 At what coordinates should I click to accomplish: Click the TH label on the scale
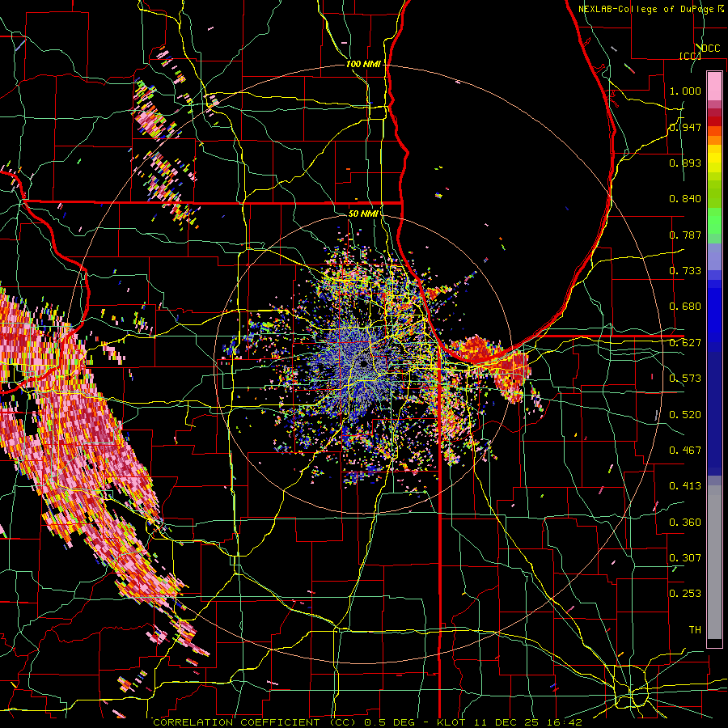695,630
